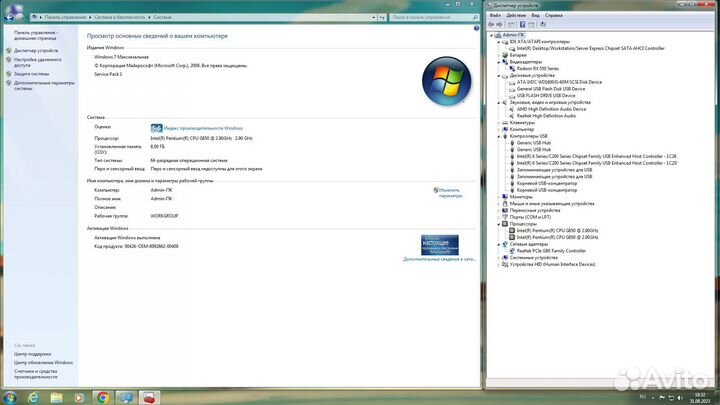Open the Действие menu in Device Manager

point(516,15)
